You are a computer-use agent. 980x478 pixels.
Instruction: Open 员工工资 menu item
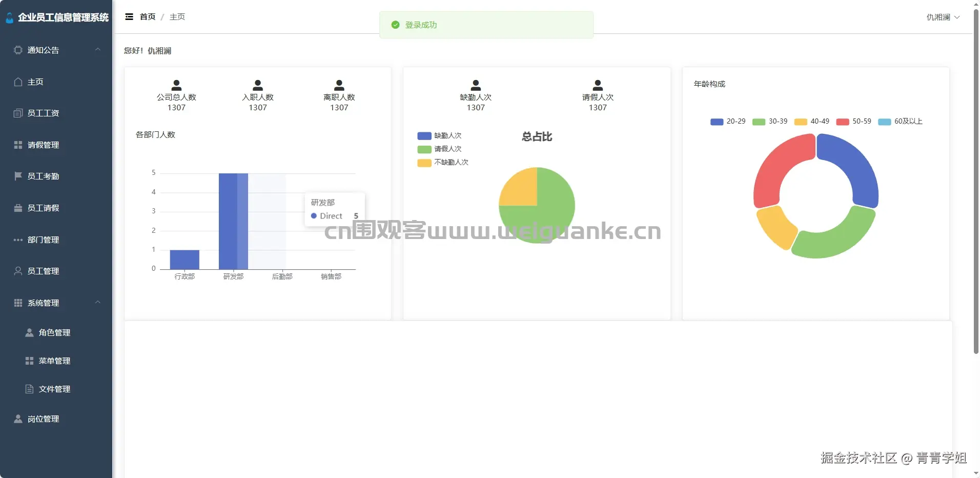[x=56, y=113]
